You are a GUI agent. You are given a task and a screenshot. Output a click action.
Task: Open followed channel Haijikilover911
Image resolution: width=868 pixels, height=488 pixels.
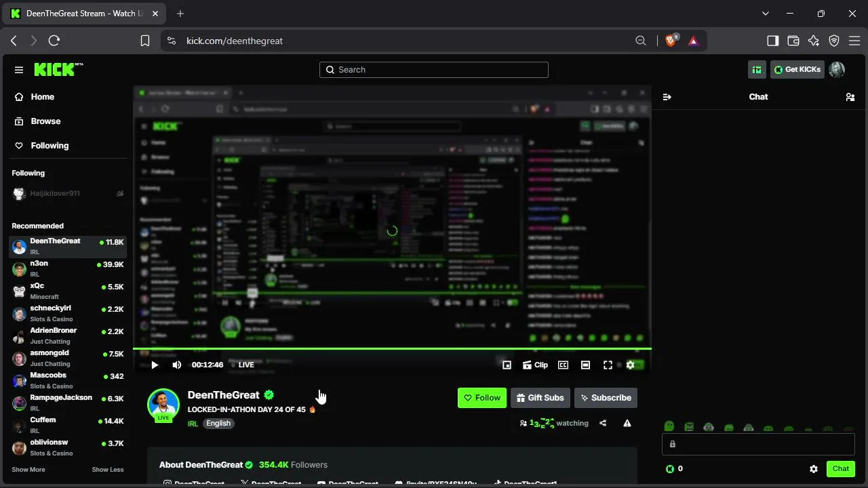click(x=68, y=194)
